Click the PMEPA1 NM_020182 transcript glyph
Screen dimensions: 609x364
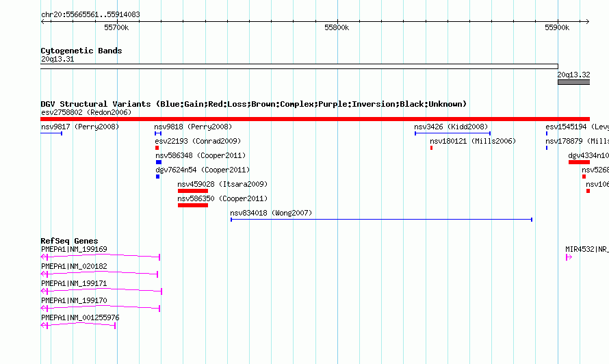pyautogui.click(x=99, y=274)
